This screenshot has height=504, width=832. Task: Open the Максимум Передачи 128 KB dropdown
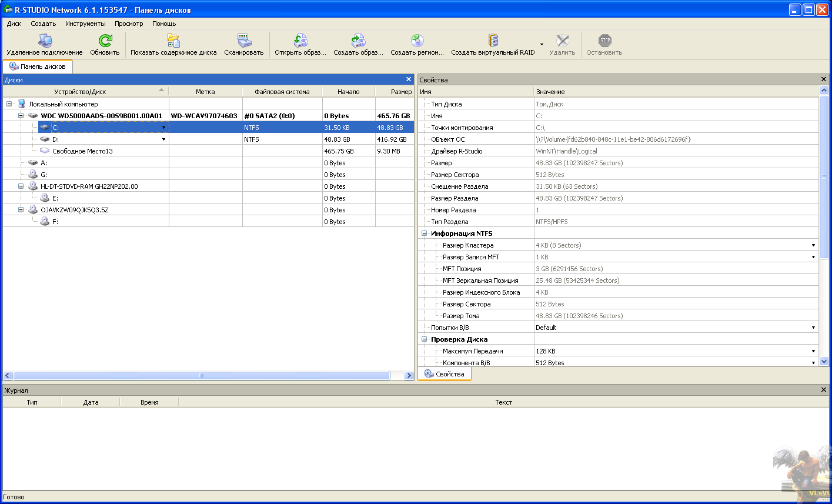814,351
